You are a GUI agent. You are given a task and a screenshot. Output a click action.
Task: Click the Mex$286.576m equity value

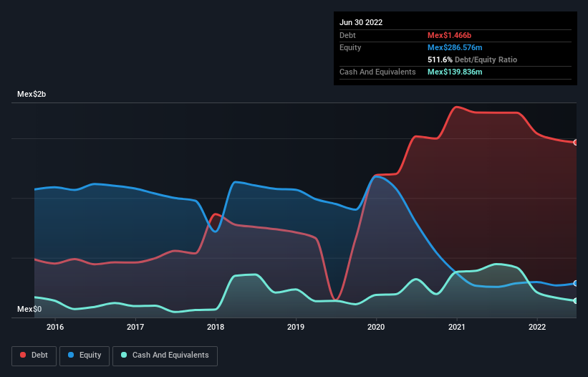(x=455, y=47)
